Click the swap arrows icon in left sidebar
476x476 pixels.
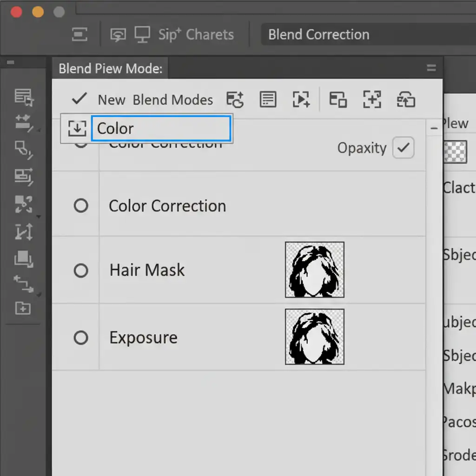[x=23, y=284]
